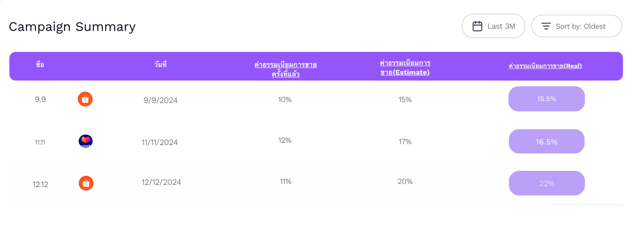Click the 15.5% real fee badge
This screenshot has width=644, height=227.
click(546, 99)
